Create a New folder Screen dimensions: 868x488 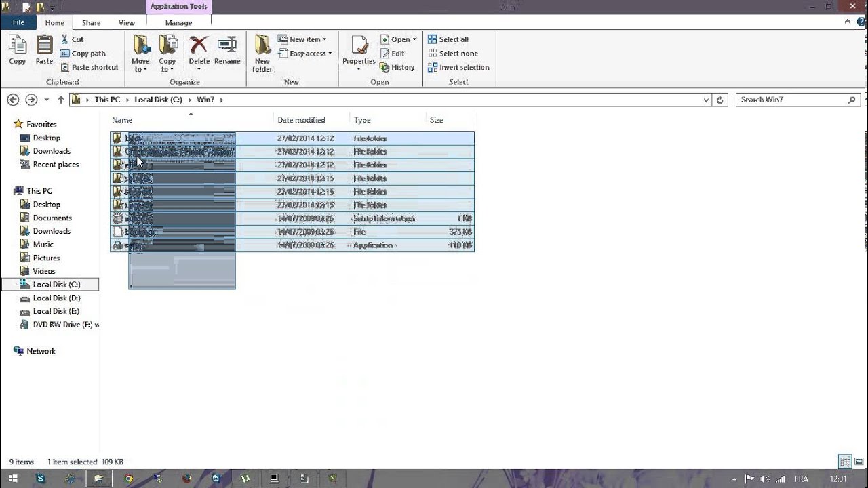262,54
